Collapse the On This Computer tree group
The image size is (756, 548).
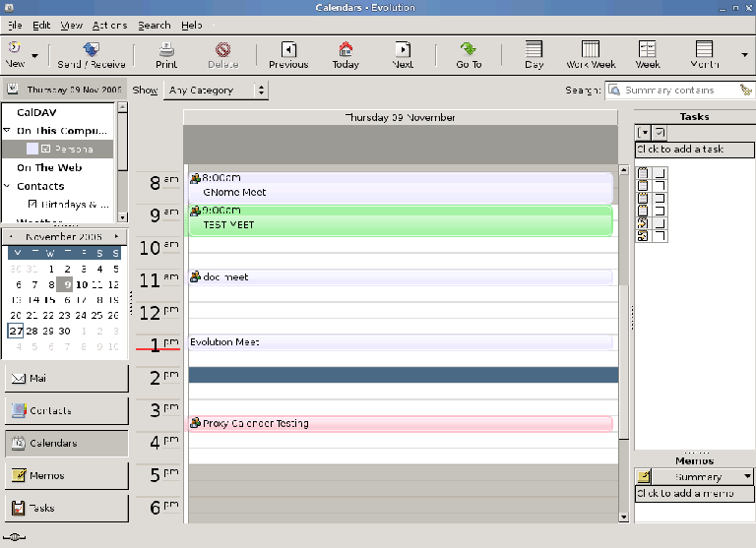[x=8, y=131]
